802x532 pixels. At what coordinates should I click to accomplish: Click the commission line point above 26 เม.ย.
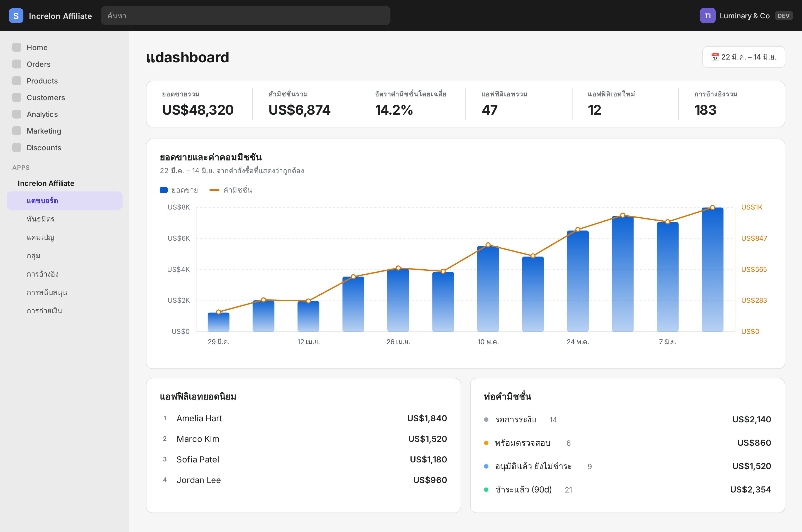coord(398,268)
